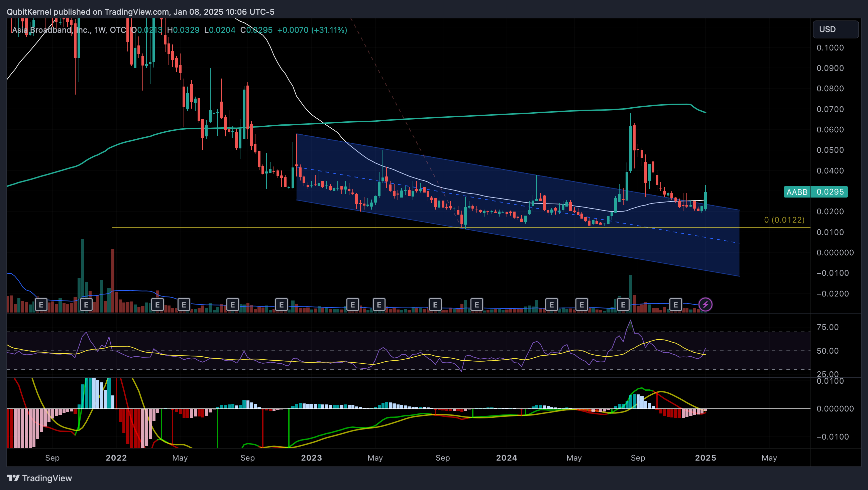Click the 0.0295 current price label
This screenshot has width=868, height=490.
[830, 192]
